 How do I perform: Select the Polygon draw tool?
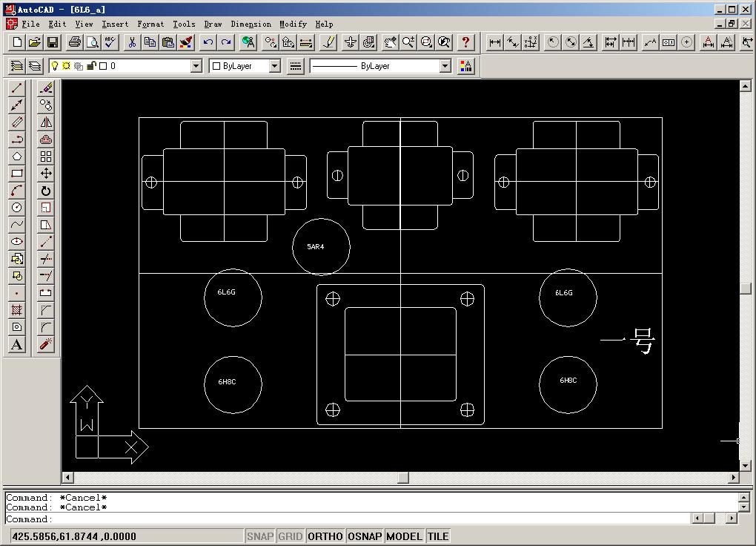pyautogui.click(x=17, y=157)
